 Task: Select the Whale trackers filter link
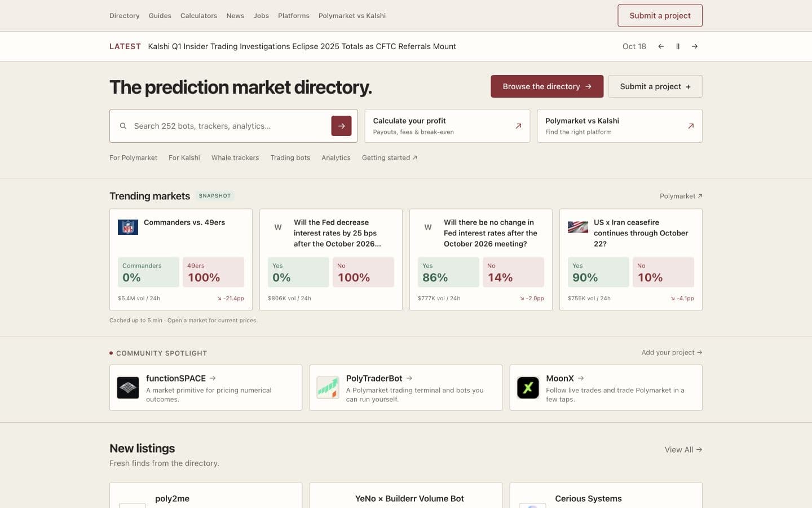[235, 157]
